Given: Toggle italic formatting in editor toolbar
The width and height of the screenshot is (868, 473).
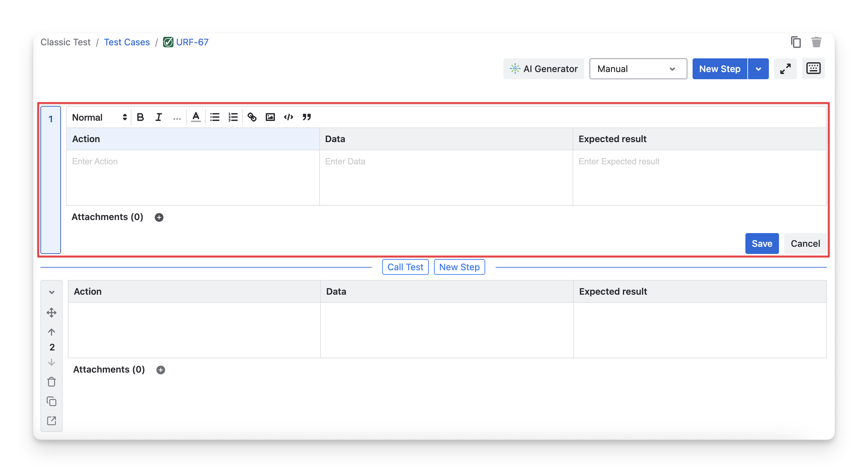Looking at the screenshot, I should point(158,117).
